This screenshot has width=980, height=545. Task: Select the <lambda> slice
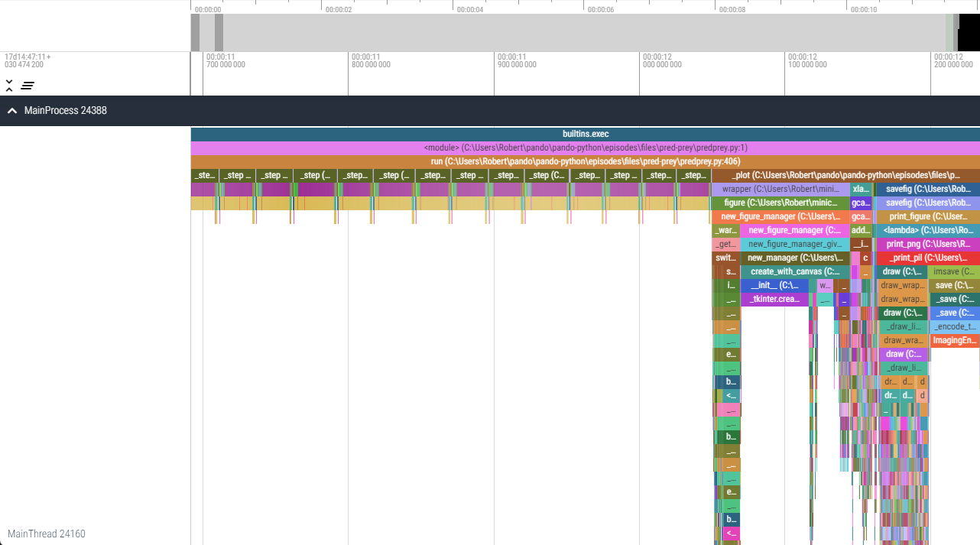(927, 230)
